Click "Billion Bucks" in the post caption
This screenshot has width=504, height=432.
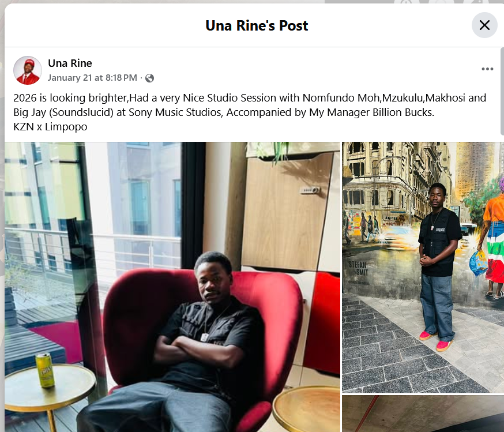403,112
